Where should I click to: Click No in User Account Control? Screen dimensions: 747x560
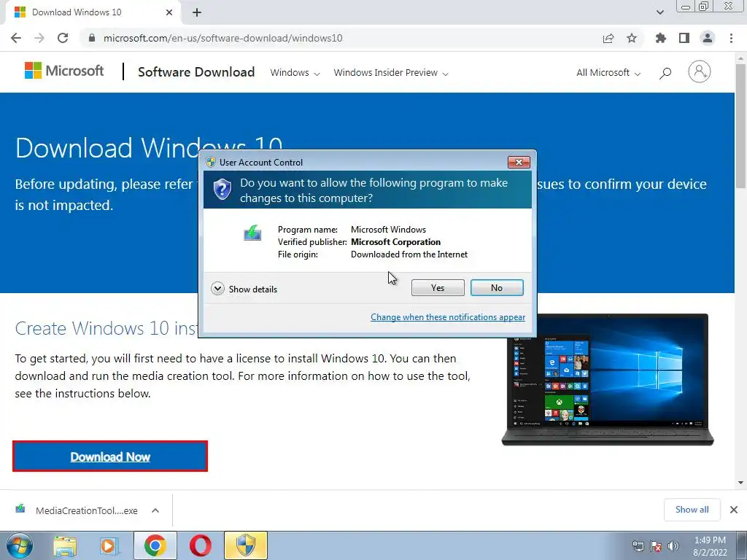point(497,287)
